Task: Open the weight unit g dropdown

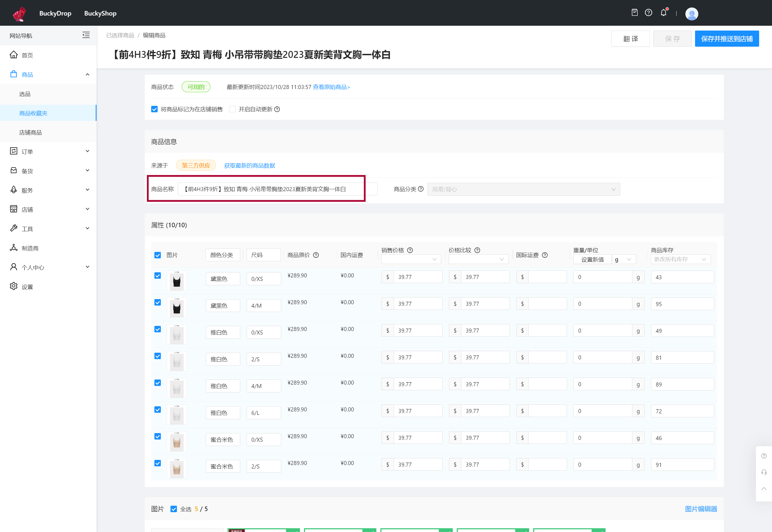Action: (624, 259)
